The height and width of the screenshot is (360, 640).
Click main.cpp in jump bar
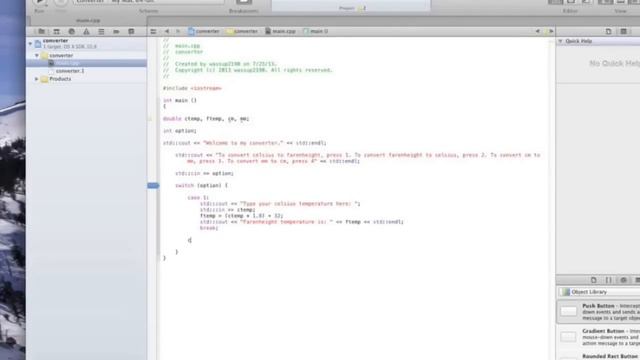pyautogui.click(x=280, y=31)
